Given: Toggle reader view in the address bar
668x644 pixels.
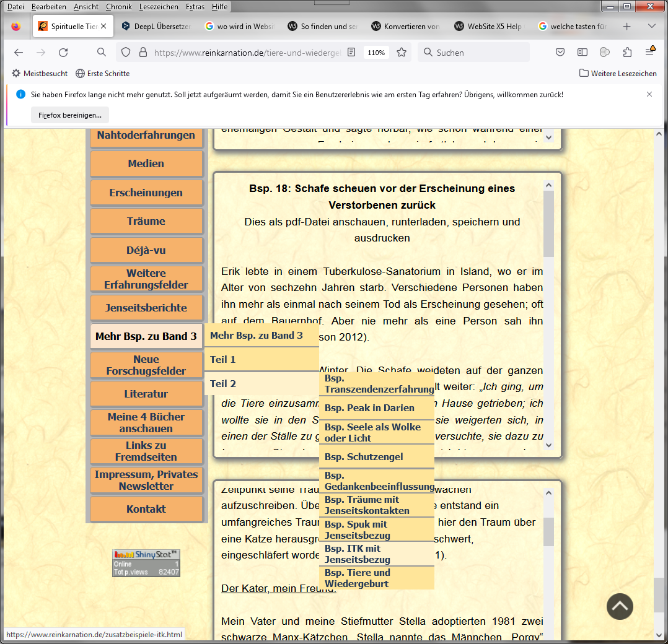Looking at the screenshot, I should [x=351, y=53].
